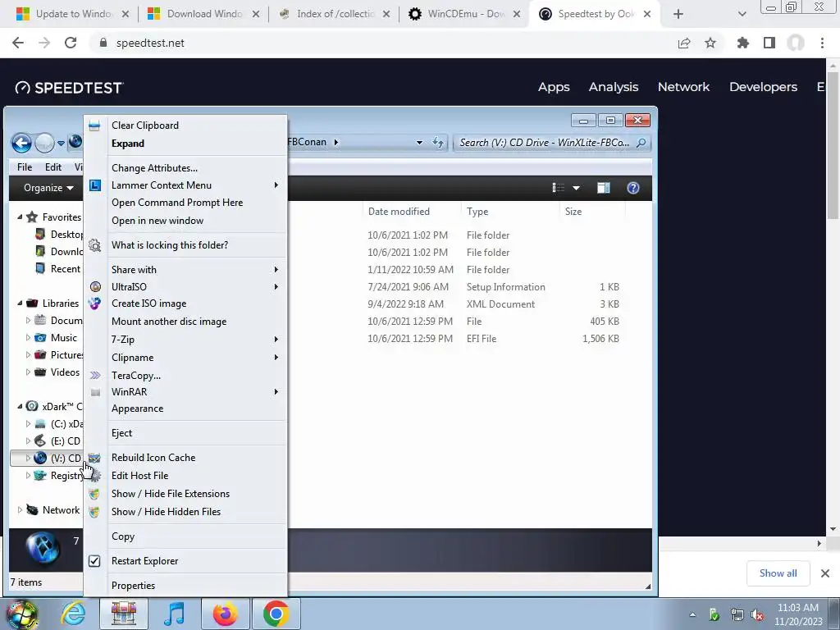Click the shield icon beside Show / Hide File Extensions
The height and width of the screenshot is (630, 840).
click(94, 494)
